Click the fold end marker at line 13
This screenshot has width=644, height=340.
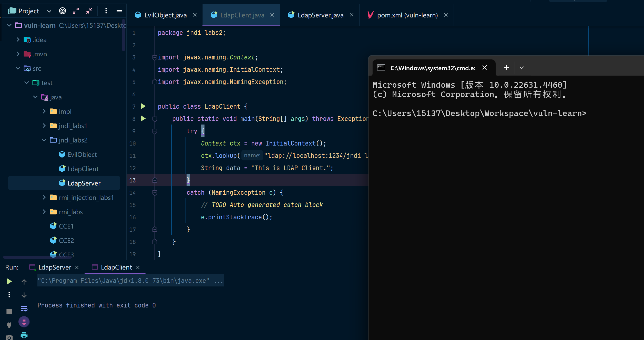point(155,180)
